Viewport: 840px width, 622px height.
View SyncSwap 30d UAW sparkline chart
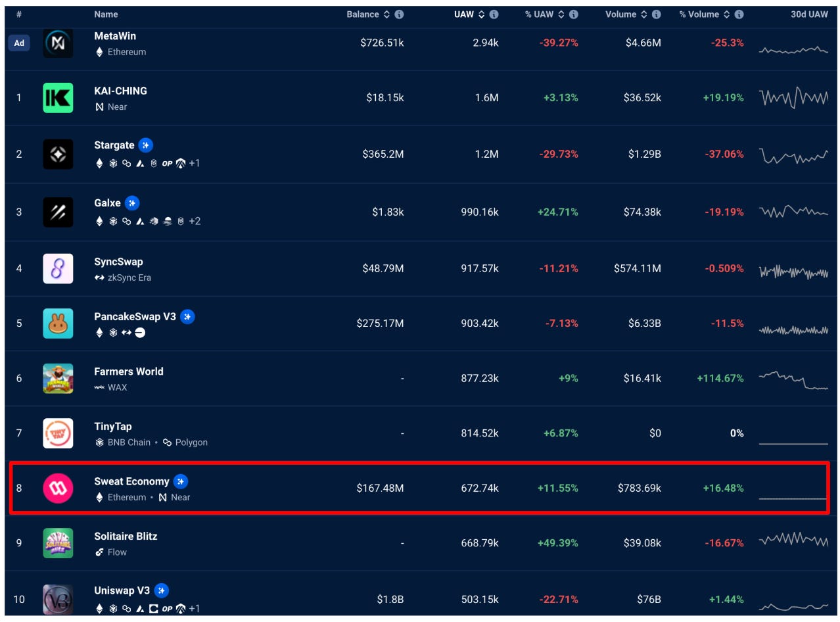point(793,272)
